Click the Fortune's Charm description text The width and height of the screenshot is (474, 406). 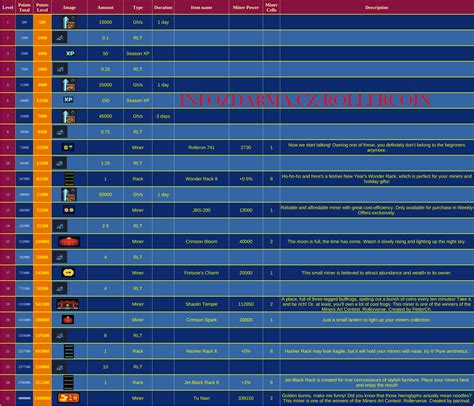(376, 273)
